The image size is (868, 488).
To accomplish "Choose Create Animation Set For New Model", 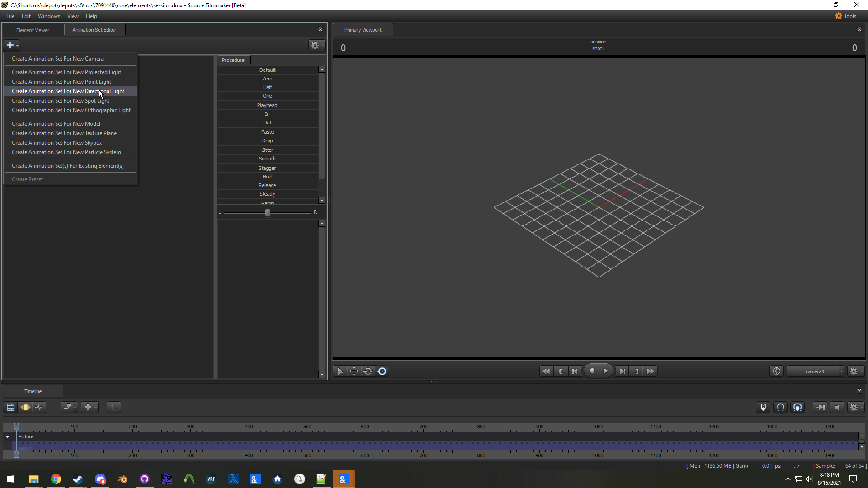I will pyautogui.click(x=56, y=123).
